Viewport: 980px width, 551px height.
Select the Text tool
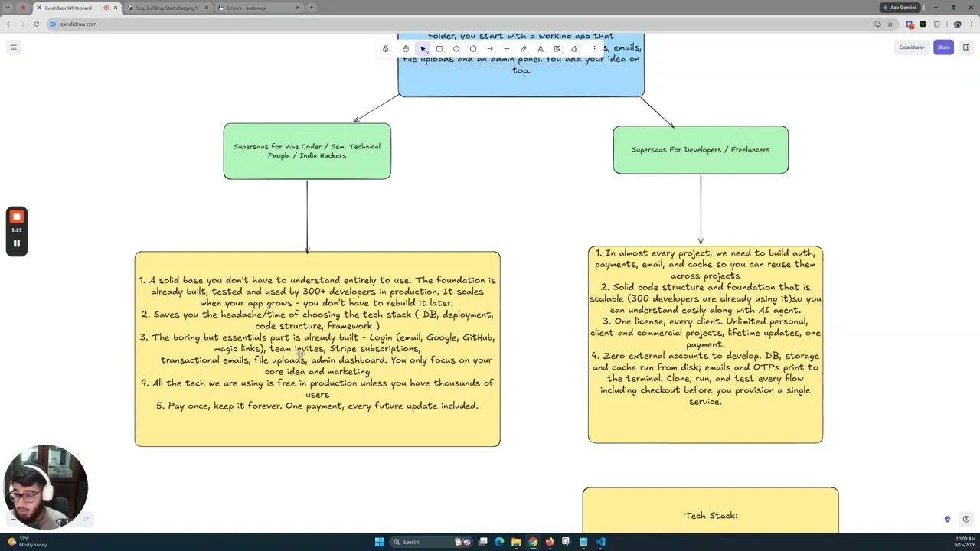541,49
